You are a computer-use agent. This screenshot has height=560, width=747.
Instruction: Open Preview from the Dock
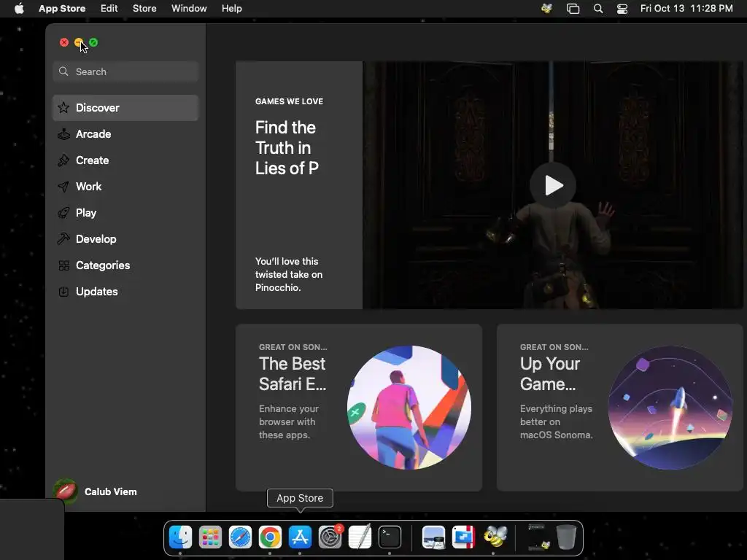[x=433, y=537]
